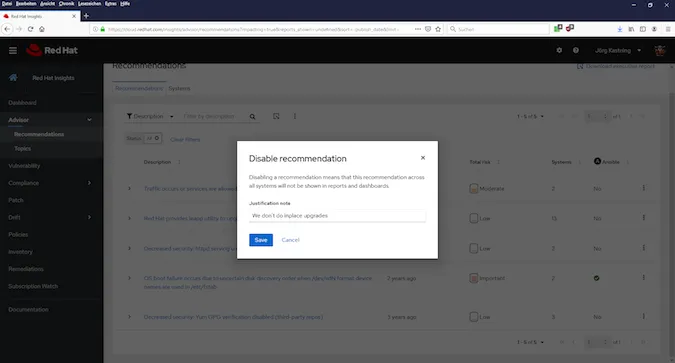Select Recommendations in sidebar

click(39, 134)
